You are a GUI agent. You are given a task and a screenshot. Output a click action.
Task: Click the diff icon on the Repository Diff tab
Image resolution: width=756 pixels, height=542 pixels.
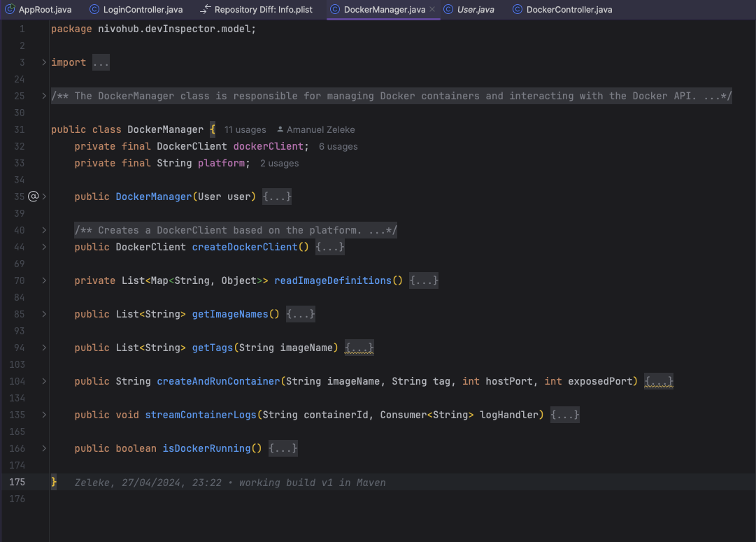pos(204,10)
